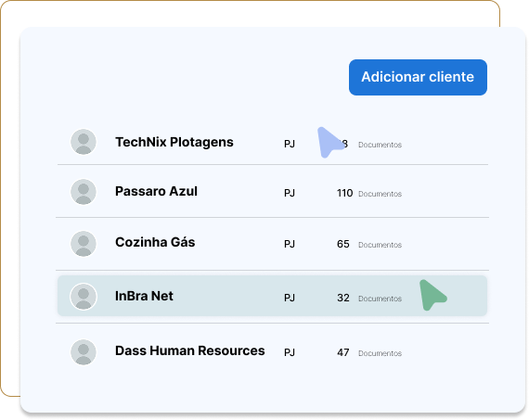Select the InBra Net client name
Screen dimensions: 529x420
(x=144, y=296)
